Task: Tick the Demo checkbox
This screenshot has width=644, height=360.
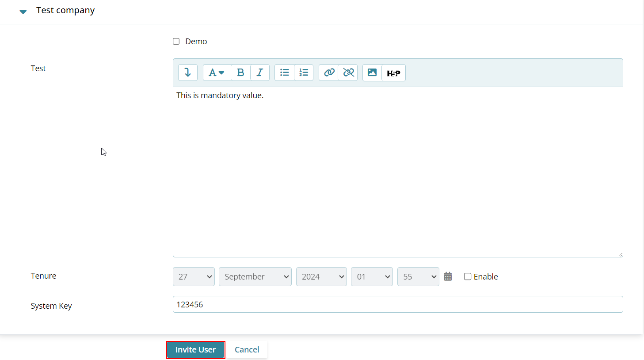Action: pyautogui.click(x=176, y=41)
